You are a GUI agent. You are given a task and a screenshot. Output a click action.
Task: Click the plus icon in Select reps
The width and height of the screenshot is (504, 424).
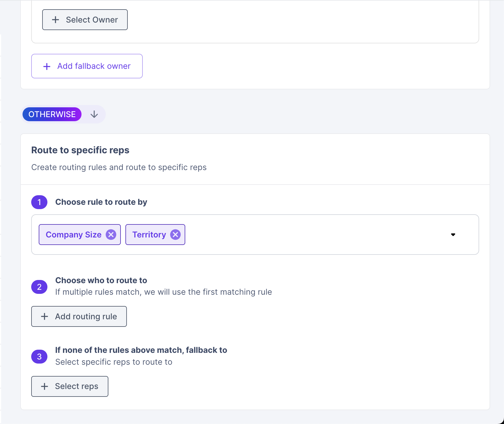click(x=45, y=386)
